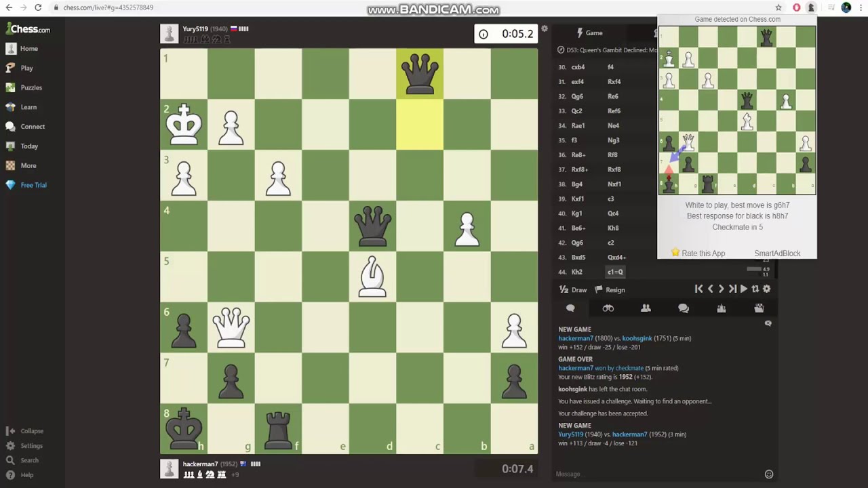Screen dimensions: 868x488
Task: Select the tournaments podium tab
Action: 722,308
